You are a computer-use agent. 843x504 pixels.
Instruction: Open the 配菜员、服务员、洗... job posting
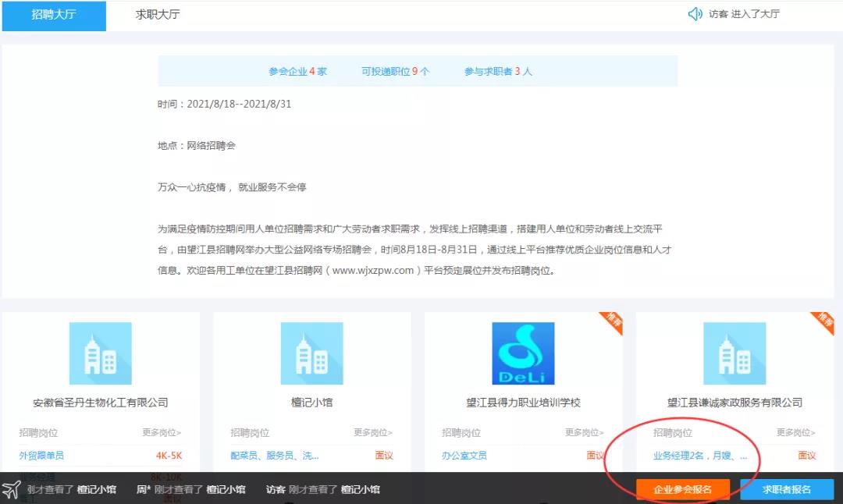point(275,456)
